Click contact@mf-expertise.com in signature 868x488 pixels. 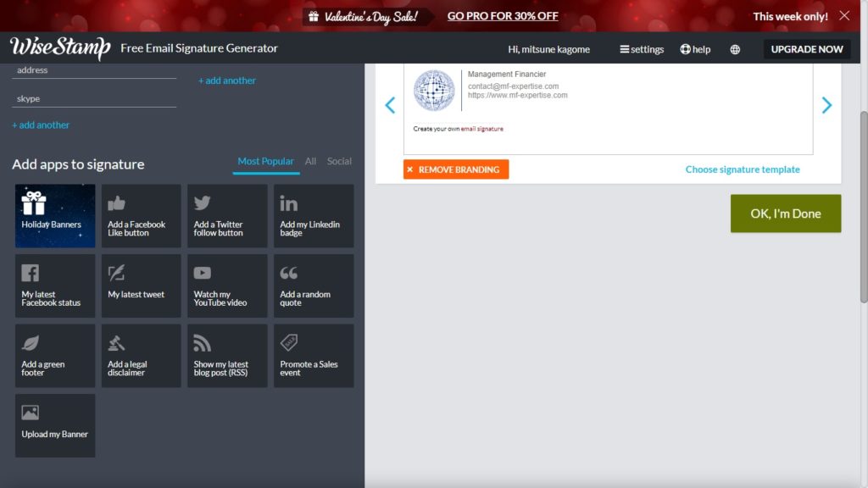[x=513, y=86]
